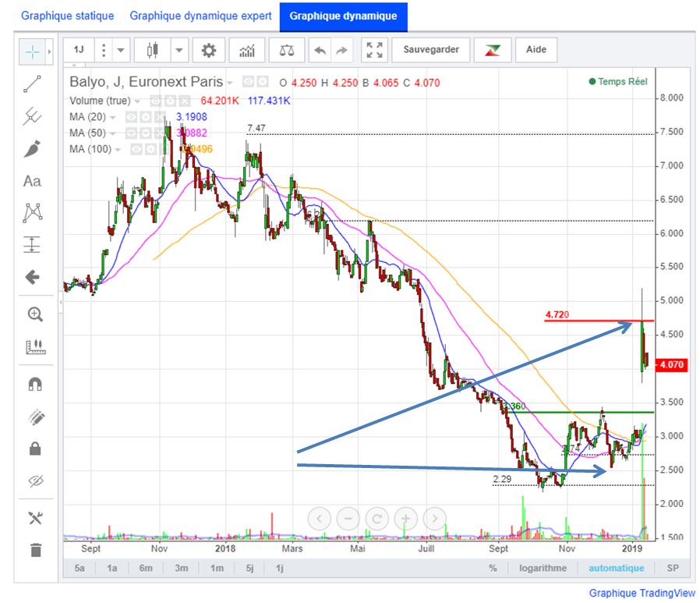The height and width of the screenshot is (603, 700).
Task: Choose the brush drawing tool
Action: click(32, 149)
